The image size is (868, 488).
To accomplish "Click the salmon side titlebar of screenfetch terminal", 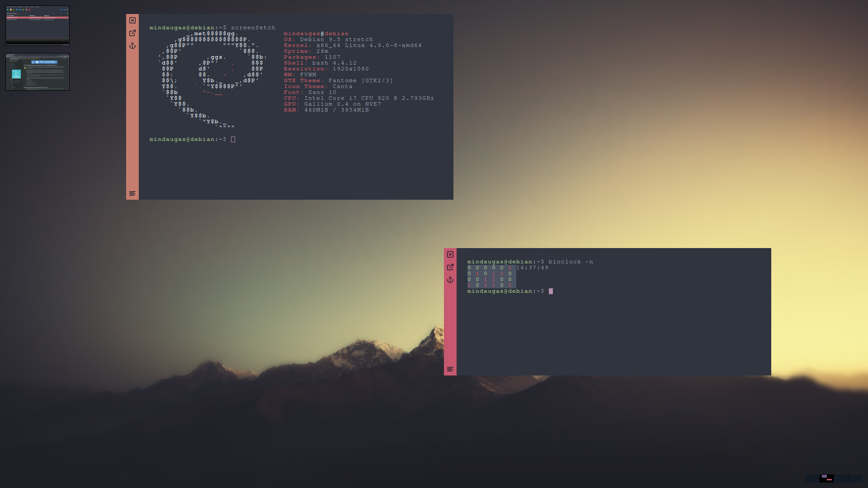I will 132,117.
